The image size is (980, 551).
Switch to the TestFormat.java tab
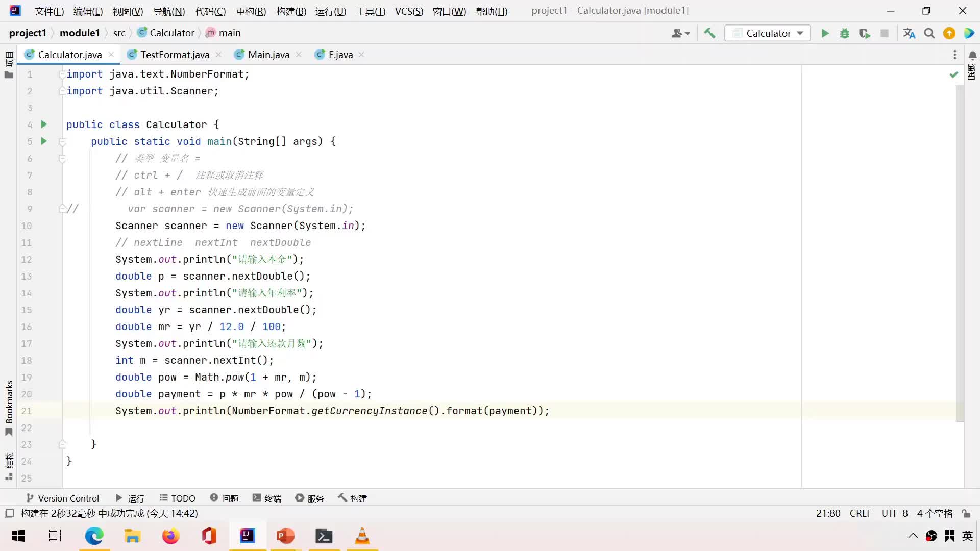coord(175,55)
